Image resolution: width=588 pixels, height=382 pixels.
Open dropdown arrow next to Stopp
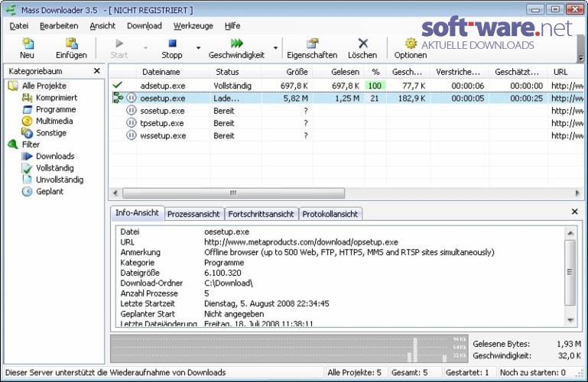(x=198, y=48)
